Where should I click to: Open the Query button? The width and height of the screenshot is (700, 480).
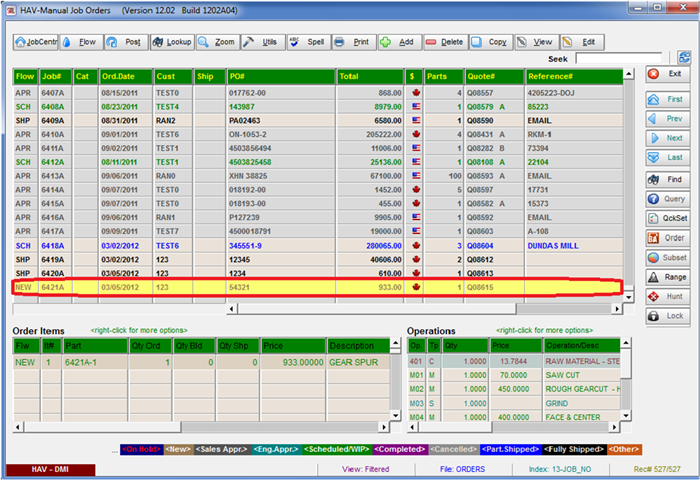(667, 199)
